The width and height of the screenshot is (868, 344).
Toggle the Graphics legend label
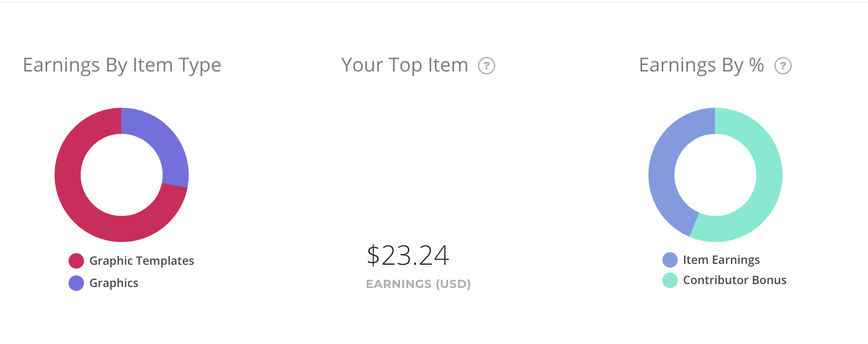(114, 283)
